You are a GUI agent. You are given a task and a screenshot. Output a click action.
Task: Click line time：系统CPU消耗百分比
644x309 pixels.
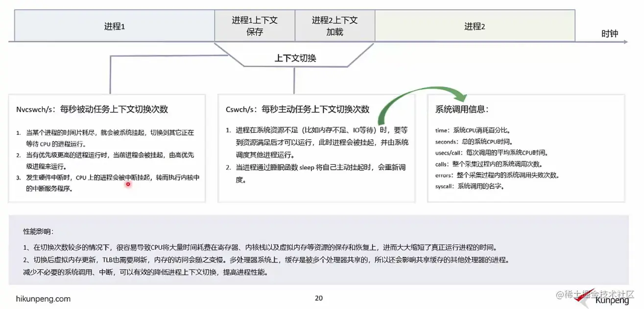tap(473, 130)
